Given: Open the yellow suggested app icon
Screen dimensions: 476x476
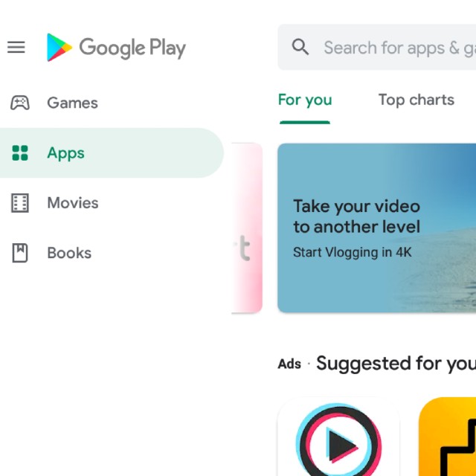Looking at the screenshot, I should pyautogui.click(x=447, y=437).
